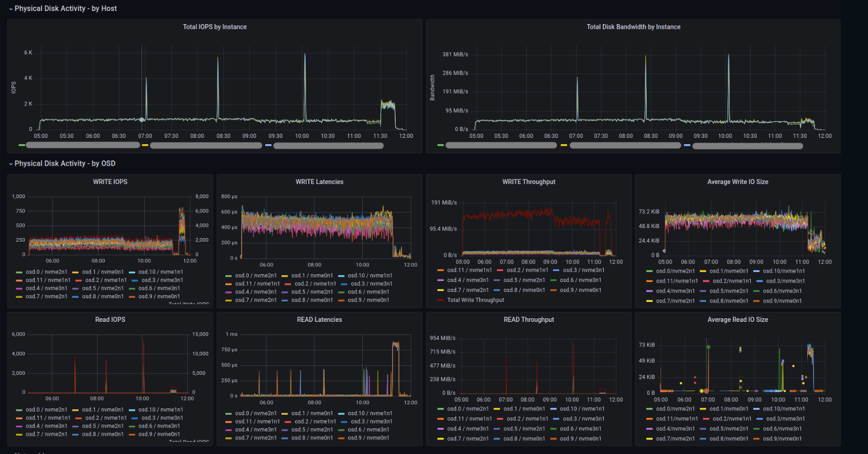Open the WRITE IOPS panel title menu
Viewport: 868px width, 454px height.
click(110, 182)
